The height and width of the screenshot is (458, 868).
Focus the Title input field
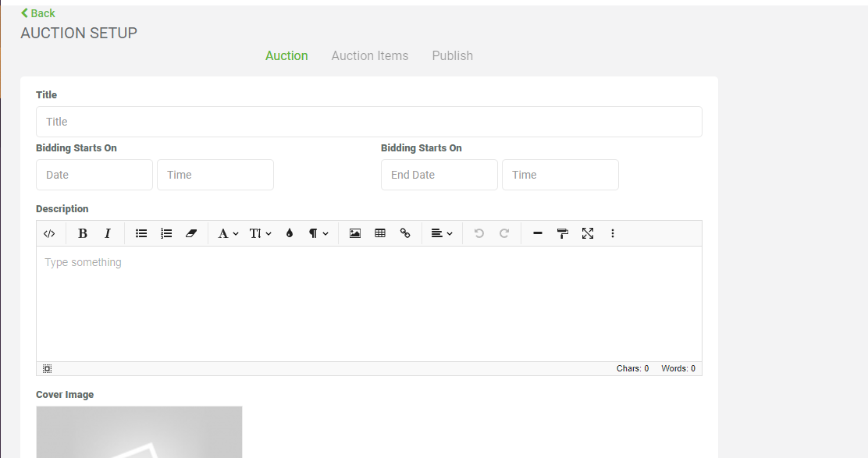click(x=369, y=122)
